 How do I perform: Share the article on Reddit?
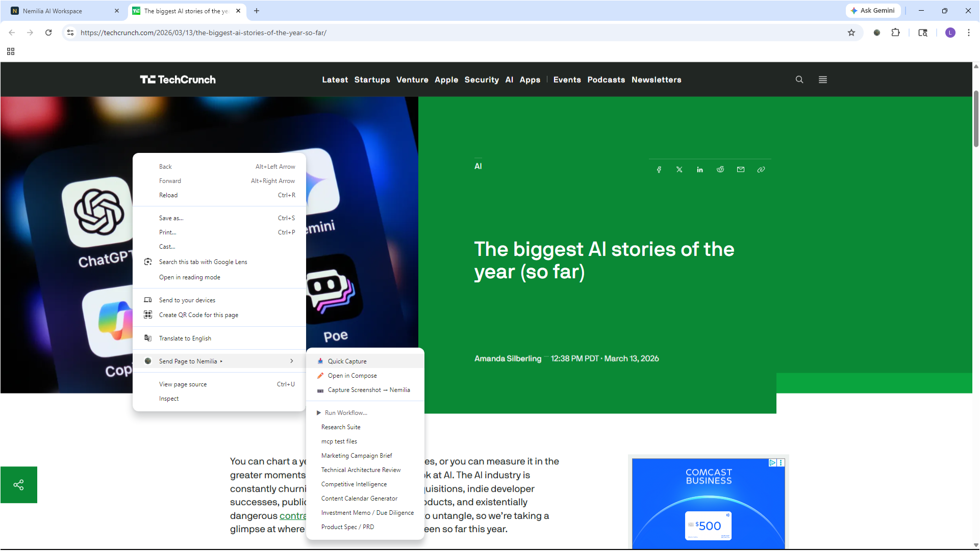pos(720,169)
